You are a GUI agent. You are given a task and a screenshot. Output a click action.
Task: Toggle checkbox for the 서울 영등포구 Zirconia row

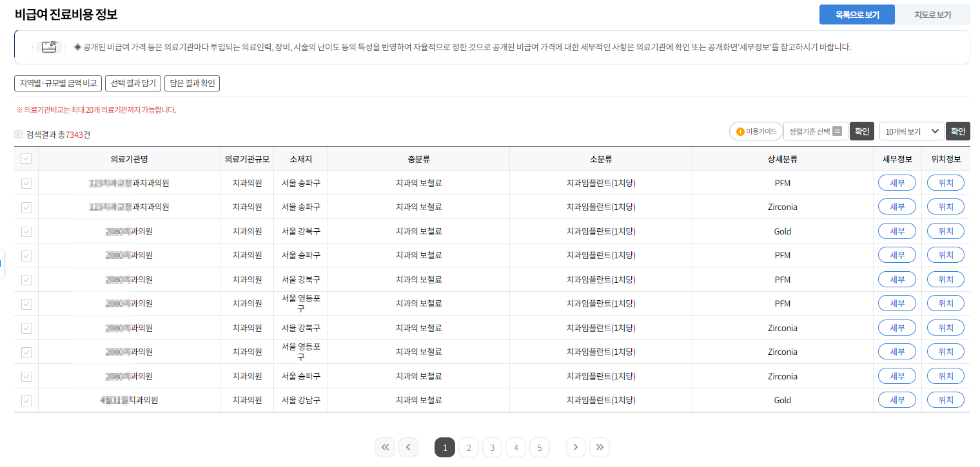(x=26, y=352)
